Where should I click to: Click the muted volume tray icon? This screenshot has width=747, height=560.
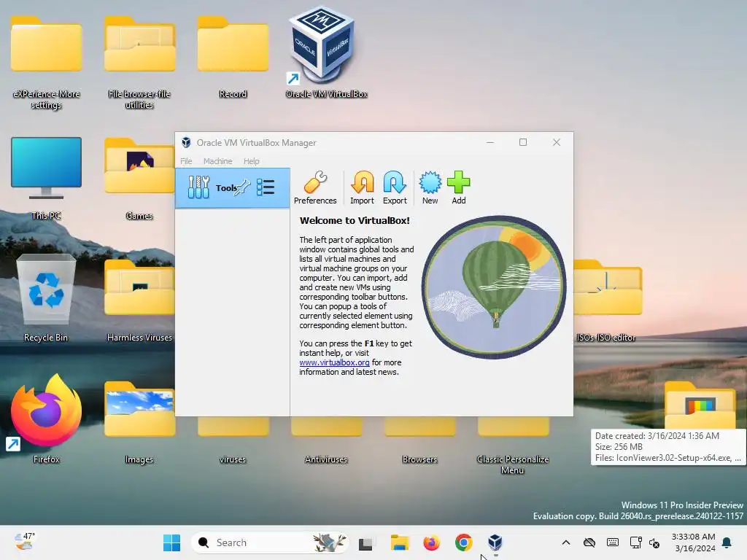[654, 542]
